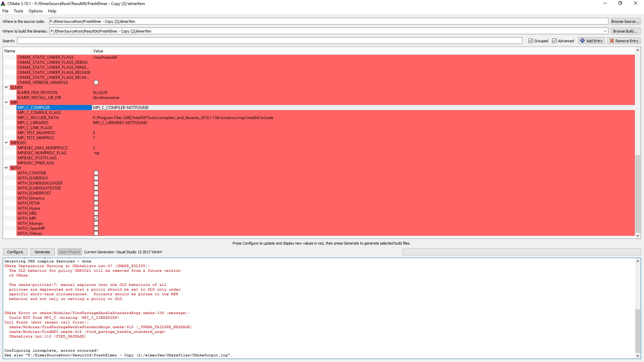The image size is (644, 362).
Task: Click the Generate button
Action: [x=42, y=252]
